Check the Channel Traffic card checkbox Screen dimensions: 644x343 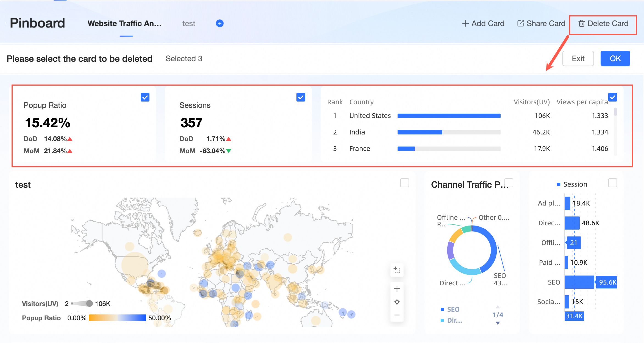509,183
